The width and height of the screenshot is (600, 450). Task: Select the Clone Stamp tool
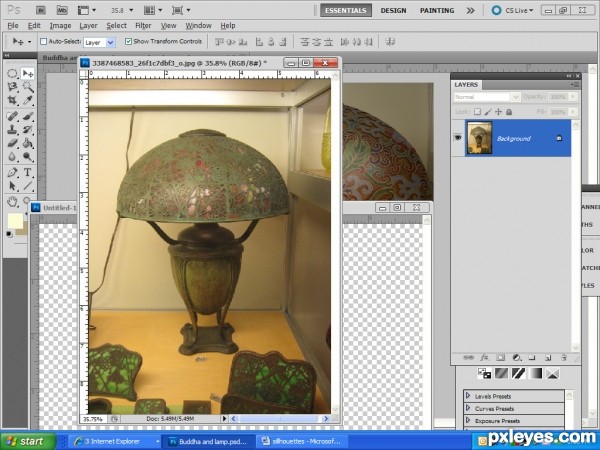coord(13,129)
